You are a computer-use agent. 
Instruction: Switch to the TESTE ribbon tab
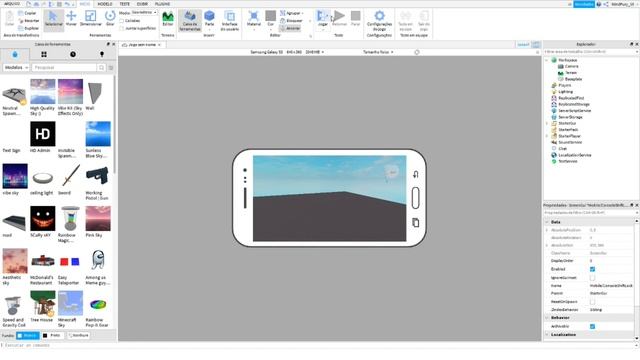point(125,4)
